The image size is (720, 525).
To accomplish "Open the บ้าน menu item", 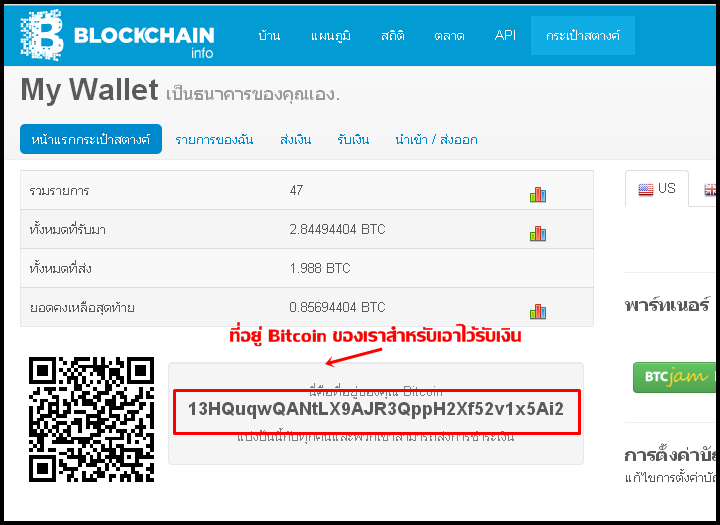I will pos(269,36).
